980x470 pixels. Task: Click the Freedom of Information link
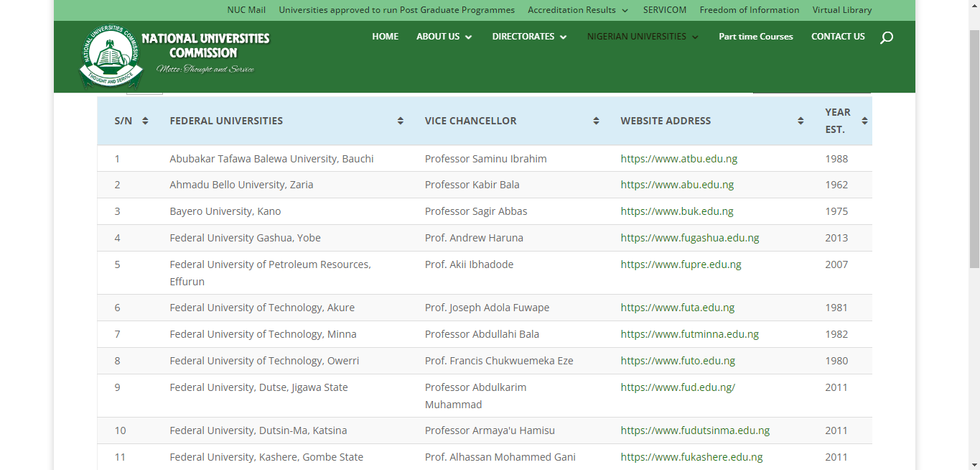pyautogui.click(x=749, y=10)
